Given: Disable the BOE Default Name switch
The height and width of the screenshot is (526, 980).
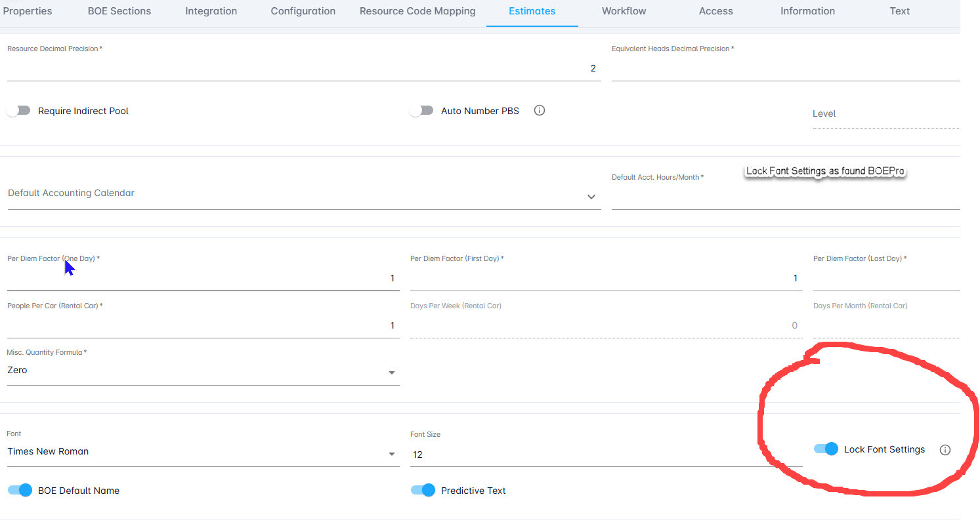Looking at the screenshot, I should click(x=20, y=490).
